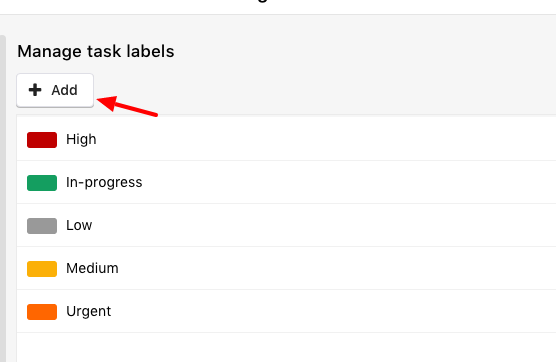Select the Low label name
556x362 pixels.
79,225
